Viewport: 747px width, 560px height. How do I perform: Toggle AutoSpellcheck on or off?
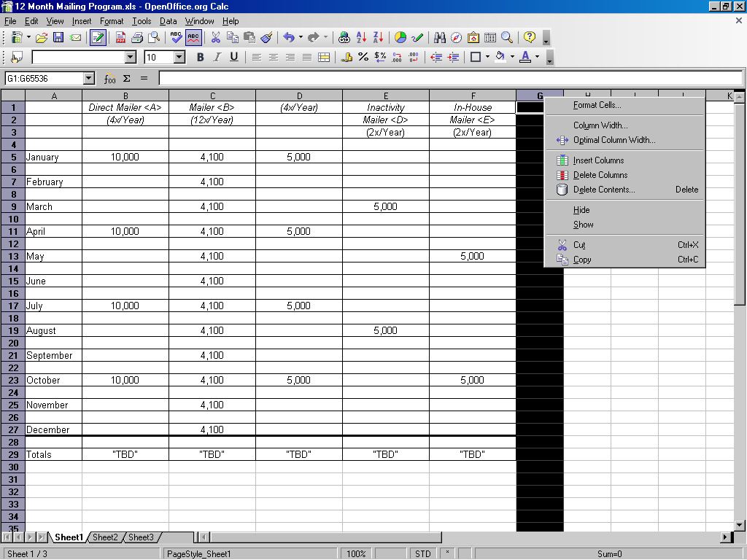coord(193,37)
